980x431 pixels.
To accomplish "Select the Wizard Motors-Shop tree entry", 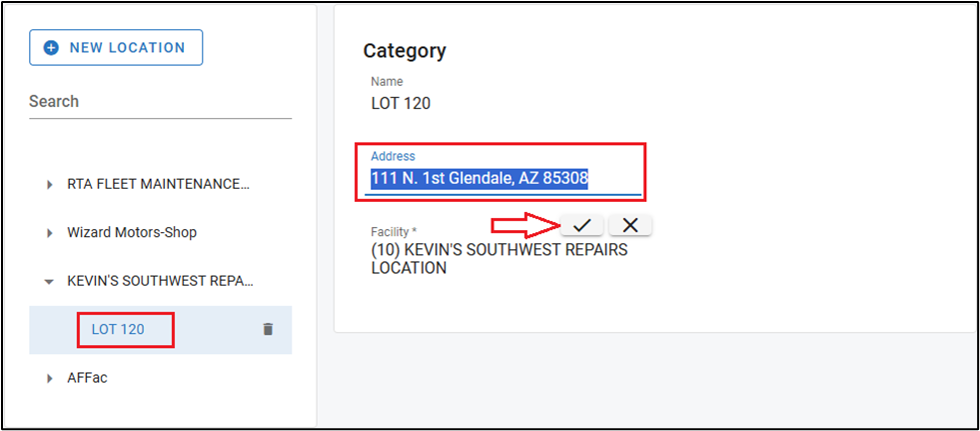I will 132,232.
